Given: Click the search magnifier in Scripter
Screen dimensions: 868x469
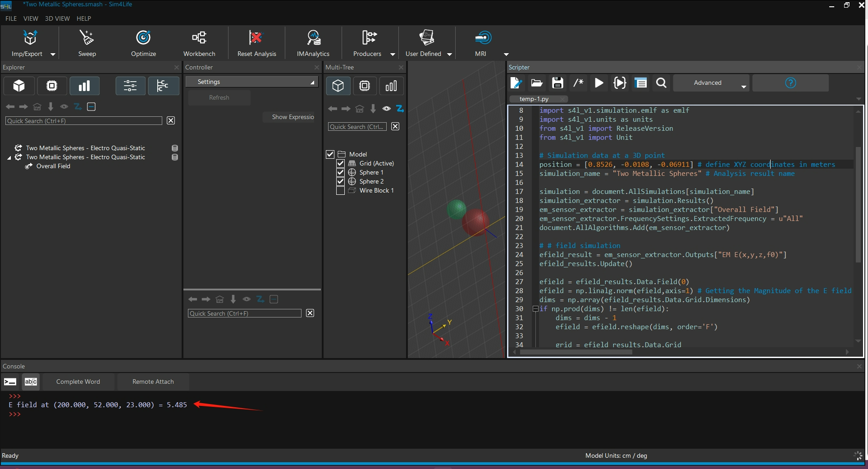Looking at the screenshot, I should pyautogui.click(x=661, y=83).
